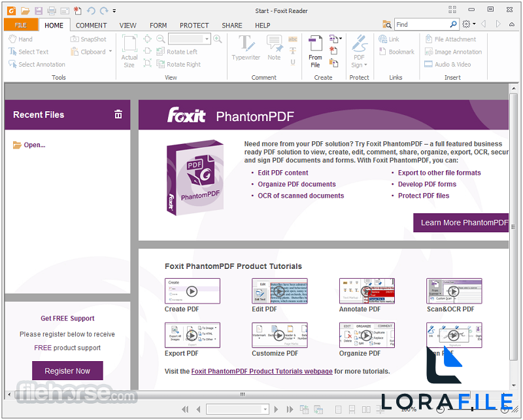The image size is (523, 420).
Task: Click the Register Now button
Action: [x=67, y=370]
